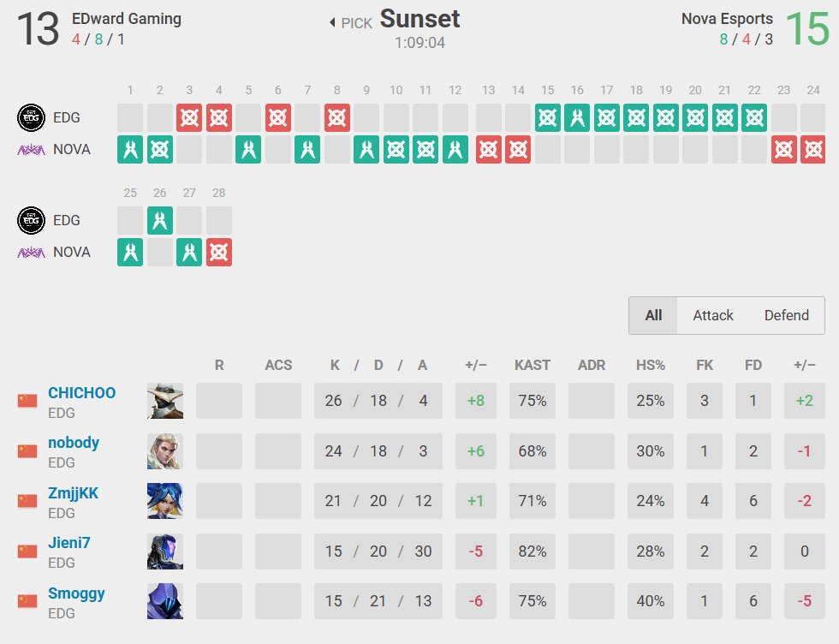The image size is (839, 644).
Task: Click Jieni7's 82% KAST value
Action: tap(533, 552)
